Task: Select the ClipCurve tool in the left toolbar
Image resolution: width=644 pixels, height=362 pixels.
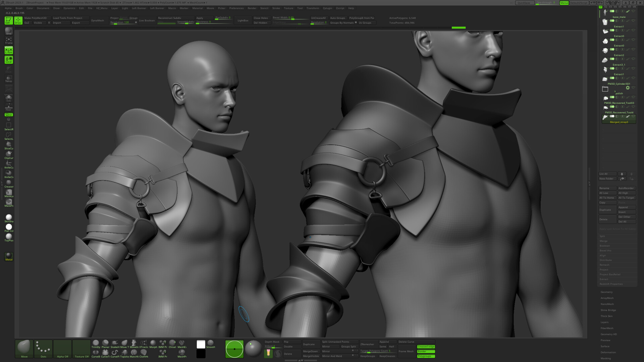Action: pos(8,155)
